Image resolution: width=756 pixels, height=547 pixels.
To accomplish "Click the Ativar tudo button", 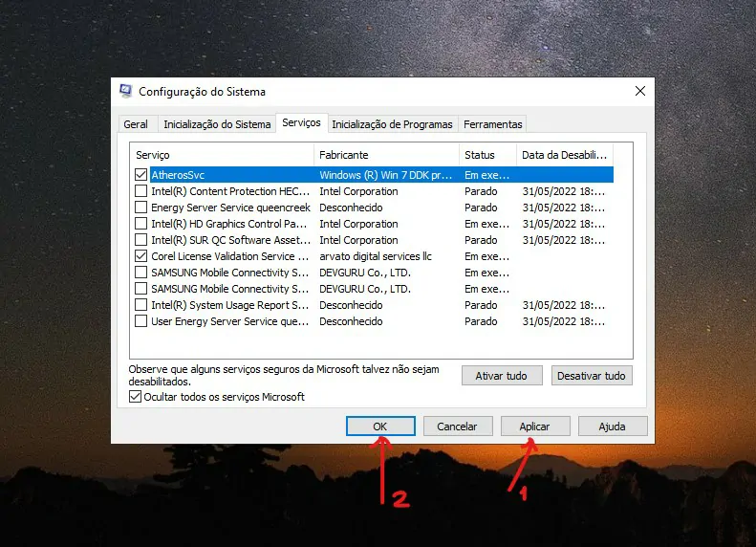I will pos(502,376).
